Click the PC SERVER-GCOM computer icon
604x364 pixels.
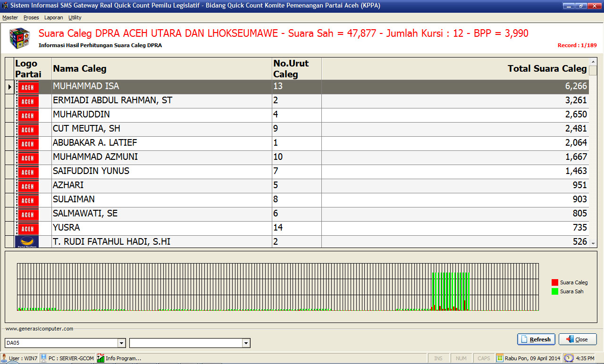(x=43, y=358)
